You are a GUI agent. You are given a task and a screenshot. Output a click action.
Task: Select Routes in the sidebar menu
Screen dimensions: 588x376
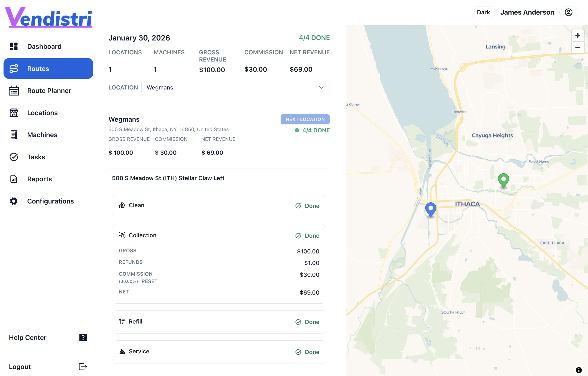(38, 68)
